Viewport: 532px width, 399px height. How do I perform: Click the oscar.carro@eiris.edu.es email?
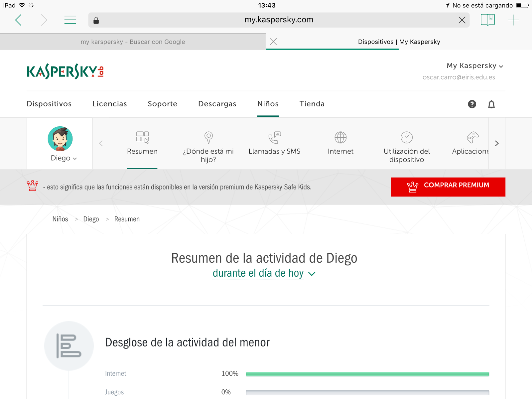(x=459, y=77)
